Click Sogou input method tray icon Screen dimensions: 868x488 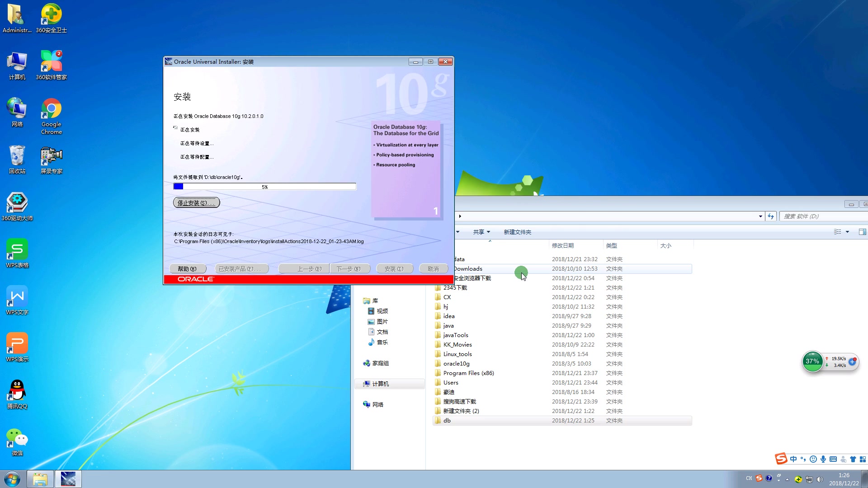coord(759,479)
